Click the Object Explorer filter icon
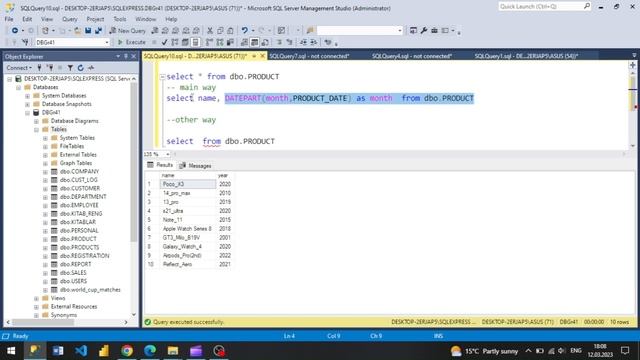 click(x=70, y=68)
